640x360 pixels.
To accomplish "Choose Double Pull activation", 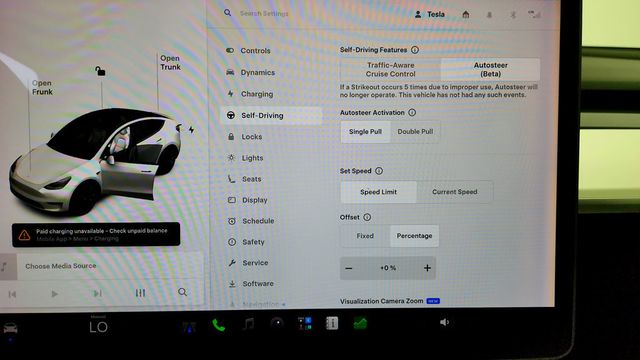I will click(x=415, y=131).
